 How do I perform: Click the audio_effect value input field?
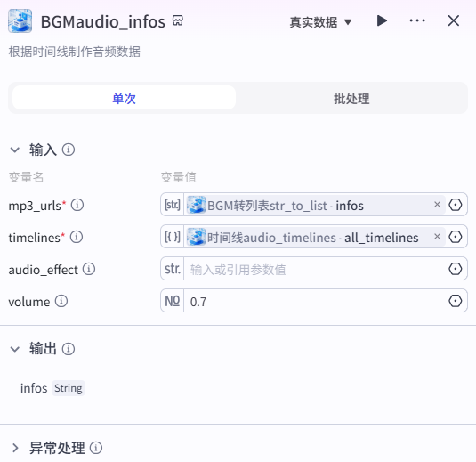pos(314,269)
